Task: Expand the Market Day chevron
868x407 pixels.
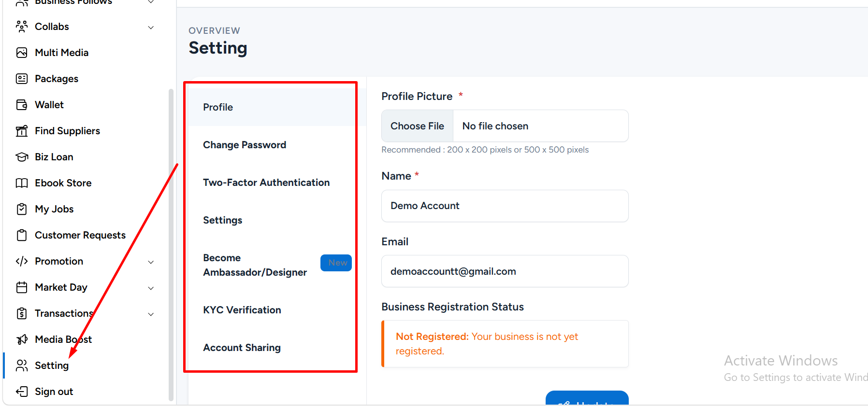Action: tap(151, 288)
